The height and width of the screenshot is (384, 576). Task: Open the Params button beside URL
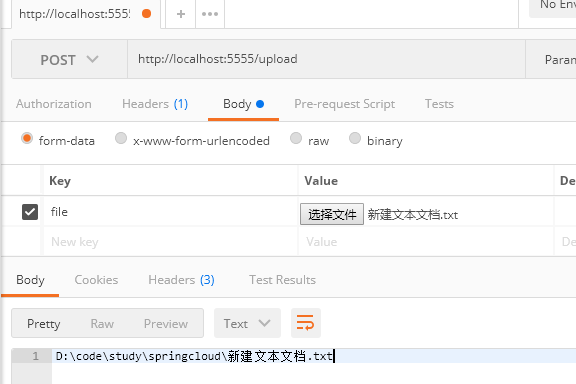[x=551, y=60]
